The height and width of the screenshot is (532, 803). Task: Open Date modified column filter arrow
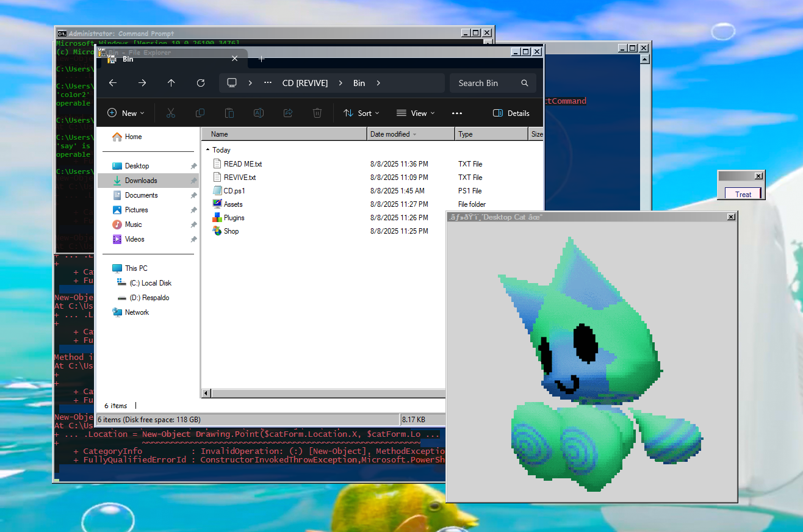[415, 134]
